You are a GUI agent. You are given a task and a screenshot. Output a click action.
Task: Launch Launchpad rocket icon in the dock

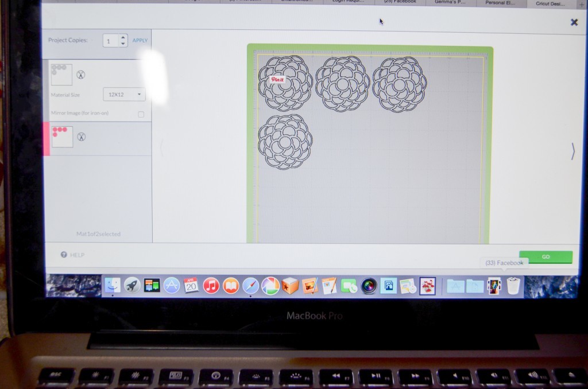click(x=132, y=286)
